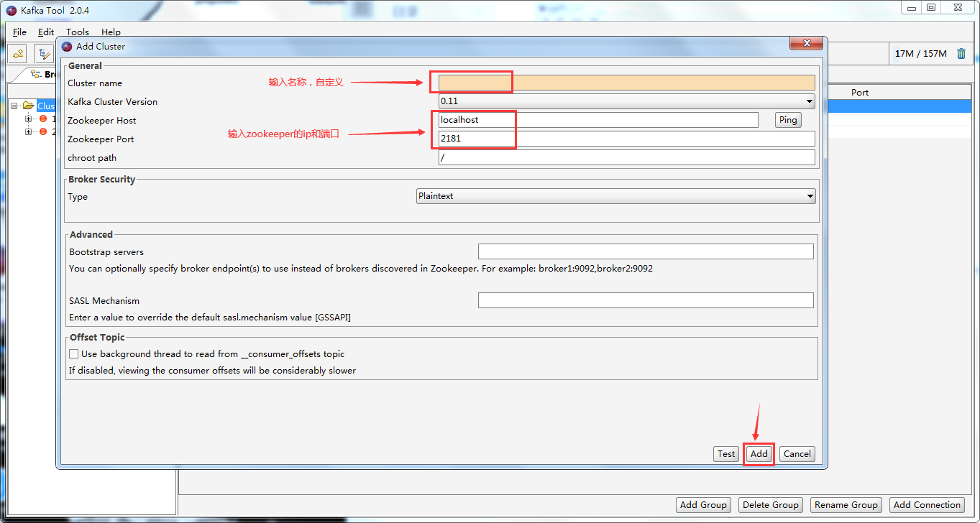Click the Zookeeper Host field
980x523 pixels.
[598, 120]
